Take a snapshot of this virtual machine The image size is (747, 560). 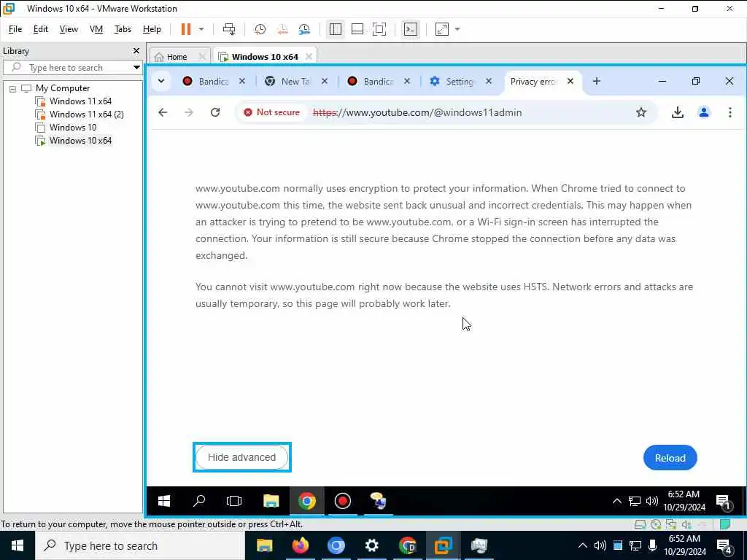(260, 29)
